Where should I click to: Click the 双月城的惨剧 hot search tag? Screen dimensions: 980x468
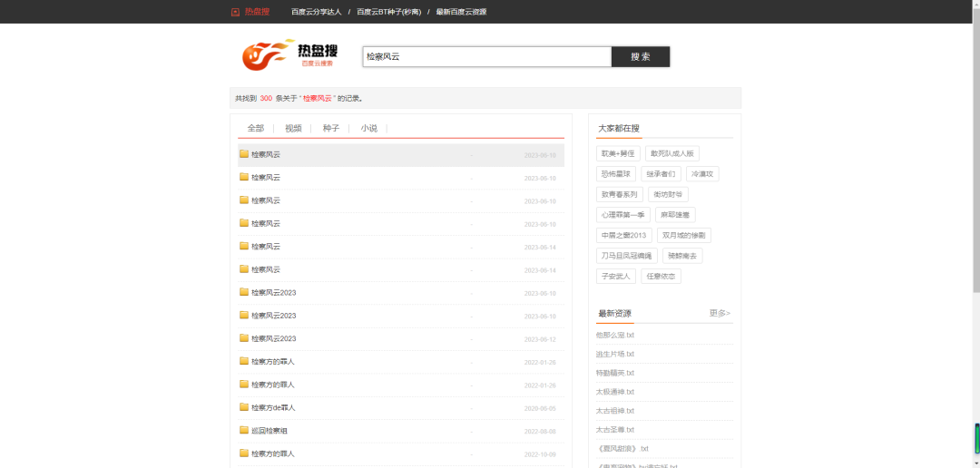pyautogui.click(x=684, y=236)
